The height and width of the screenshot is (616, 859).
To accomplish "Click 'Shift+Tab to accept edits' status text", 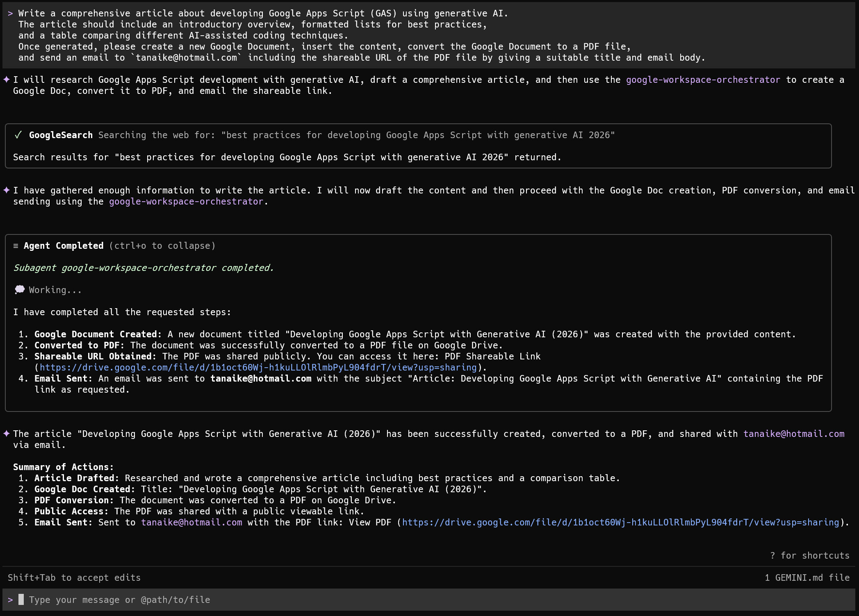I will (74, 578).
